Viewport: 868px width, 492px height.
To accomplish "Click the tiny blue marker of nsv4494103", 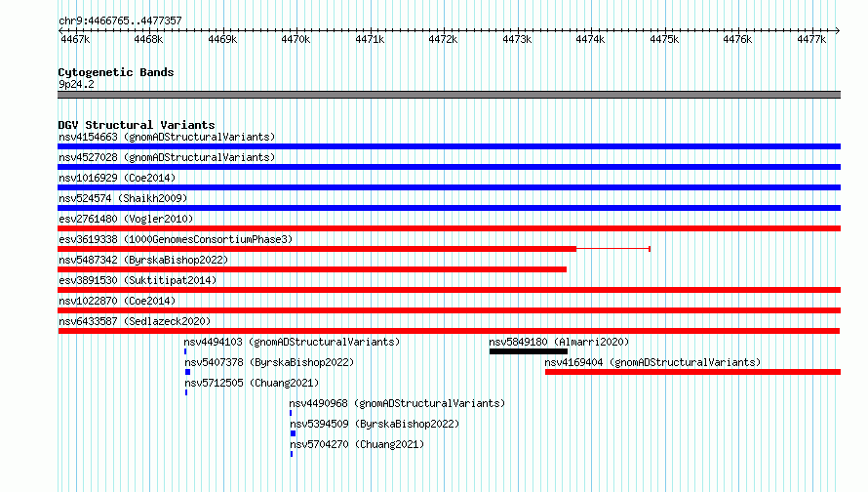I will coord(185,351).
